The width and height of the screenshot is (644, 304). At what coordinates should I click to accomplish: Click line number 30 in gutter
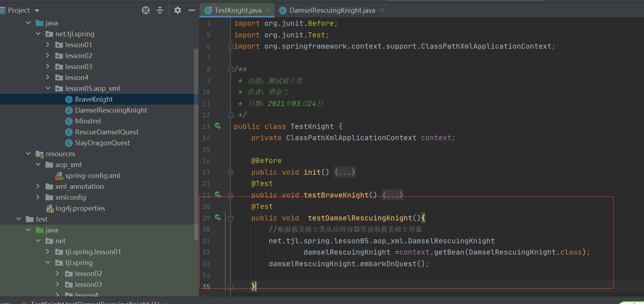206,229
